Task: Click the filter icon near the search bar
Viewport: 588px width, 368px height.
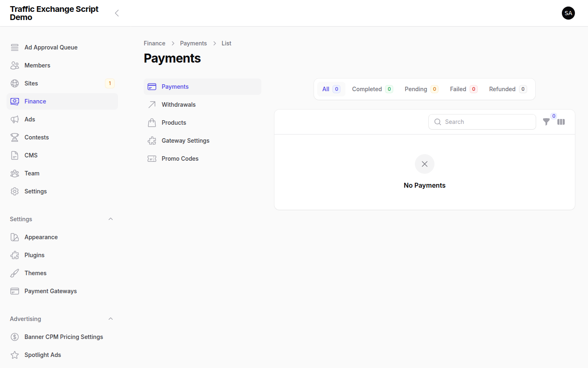Action: [546, 122]
